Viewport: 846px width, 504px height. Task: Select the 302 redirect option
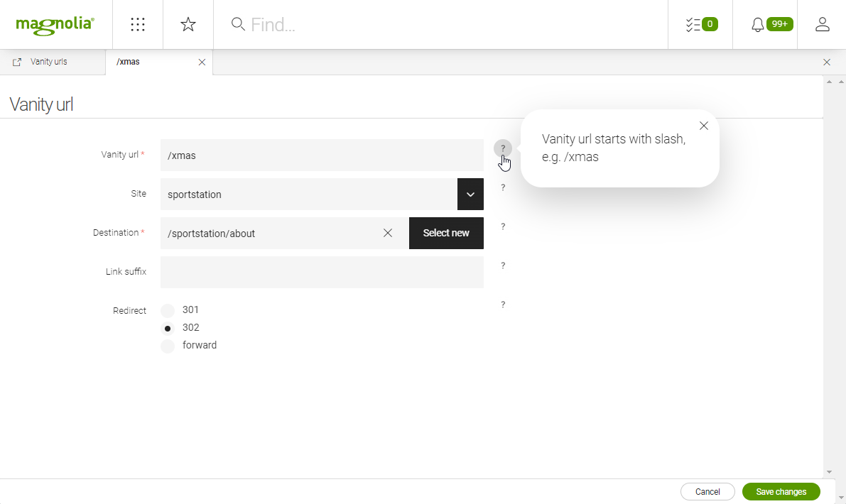pyautogui.click(x=168, y=328)
